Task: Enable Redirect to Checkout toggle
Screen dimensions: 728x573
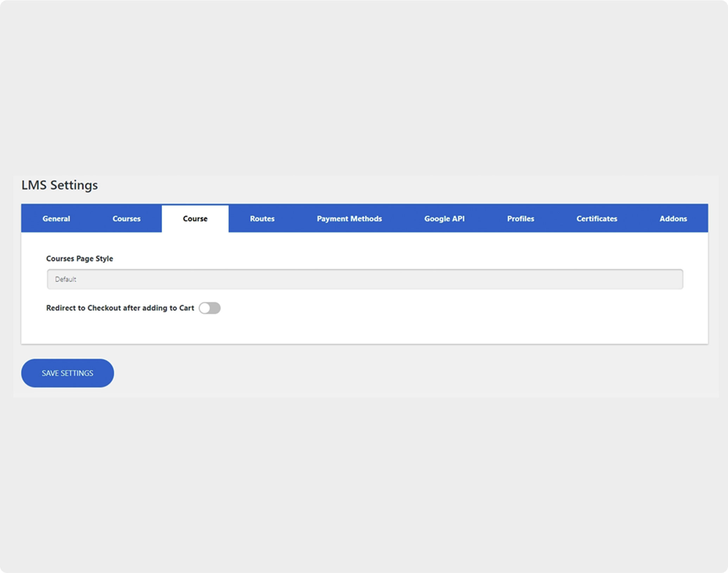Action: pyautogui.click(x=210, y=308)
